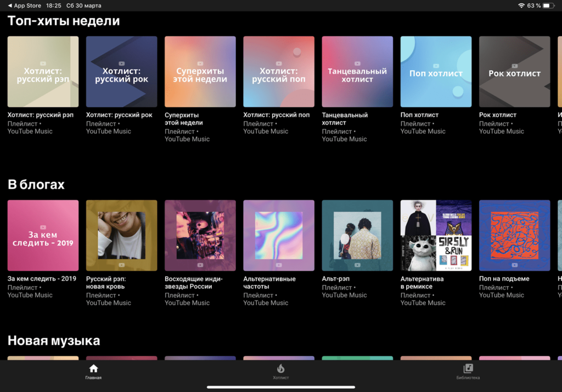Select the Поп хотлист cover

point(436,72)
